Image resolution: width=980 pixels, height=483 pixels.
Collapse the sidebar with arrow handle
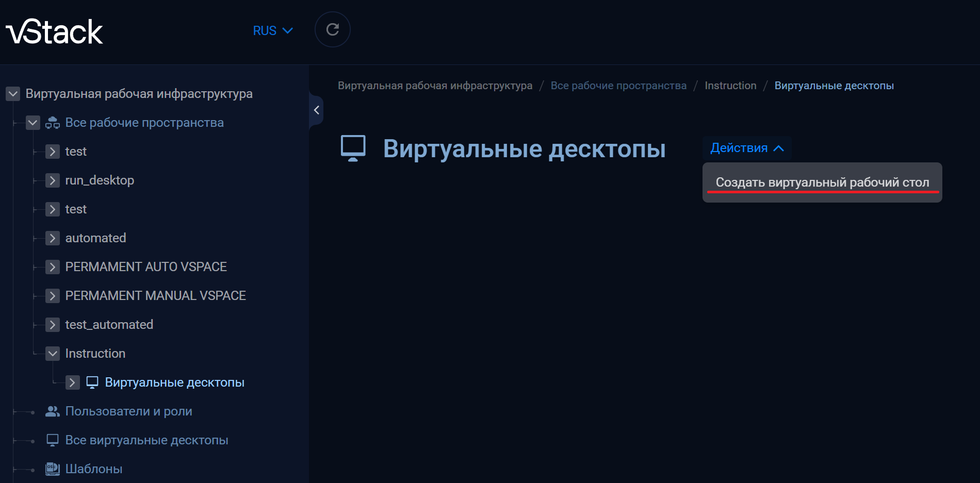pos(316,110)
